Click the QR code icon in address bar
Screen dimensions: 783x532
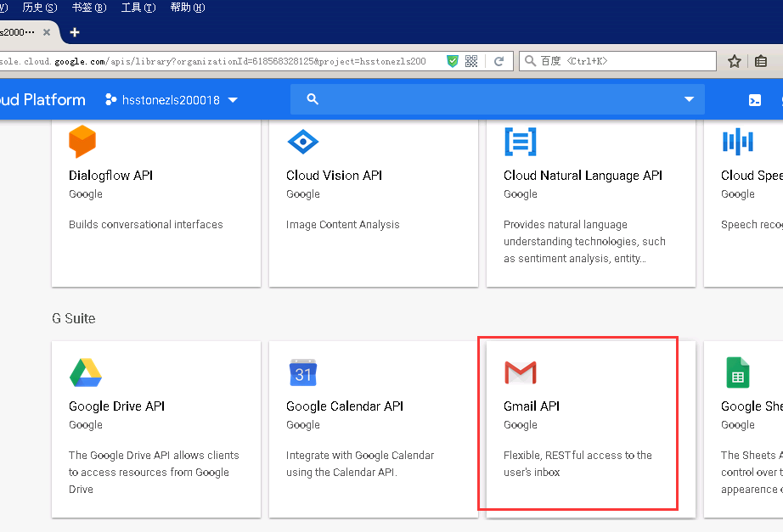point(471,61)
